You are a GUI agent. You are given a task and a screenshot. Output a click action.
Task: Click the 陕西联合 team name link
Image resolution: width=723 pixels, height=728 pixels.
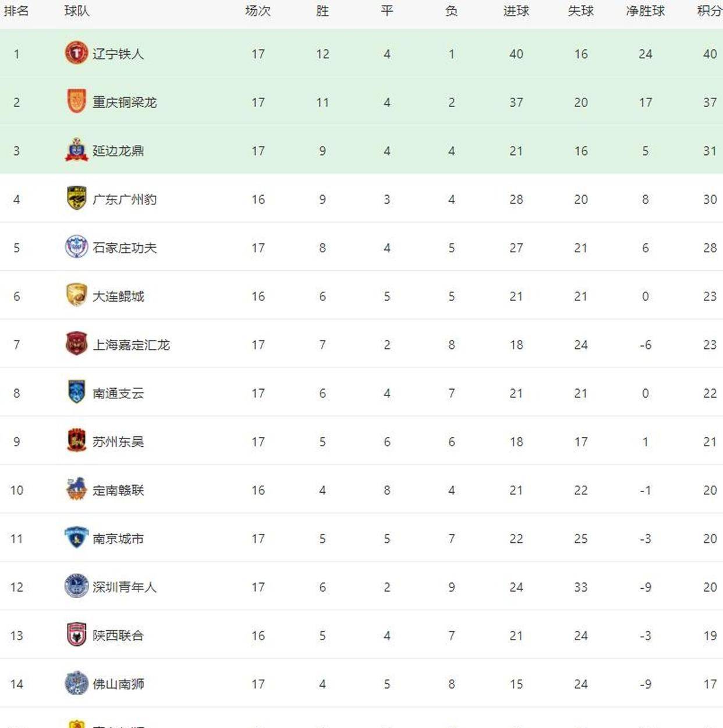click(118, 635)
